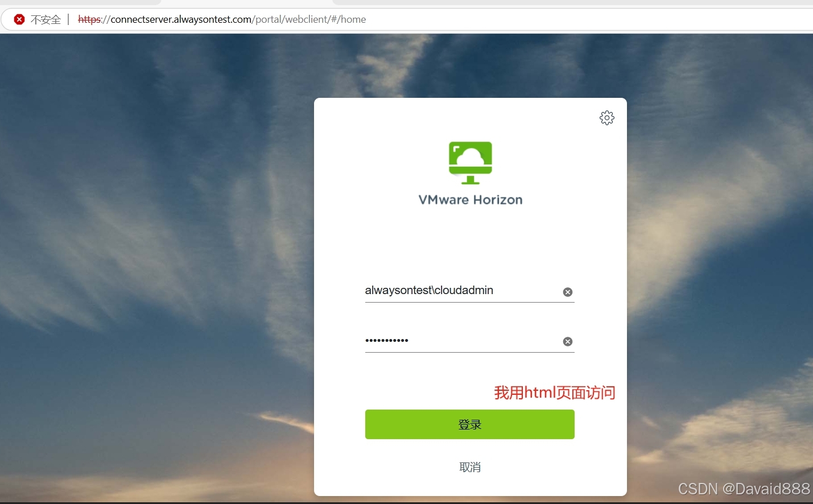Click the 取消 cancel link

point(470,467)
